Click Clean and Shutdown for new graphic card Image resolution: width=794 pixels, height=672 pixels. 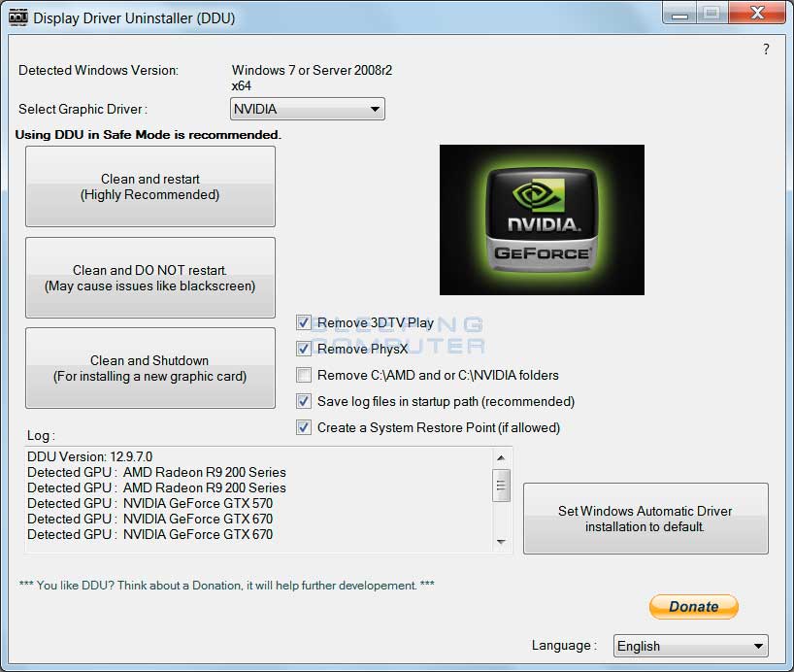(x=149, y=367)
